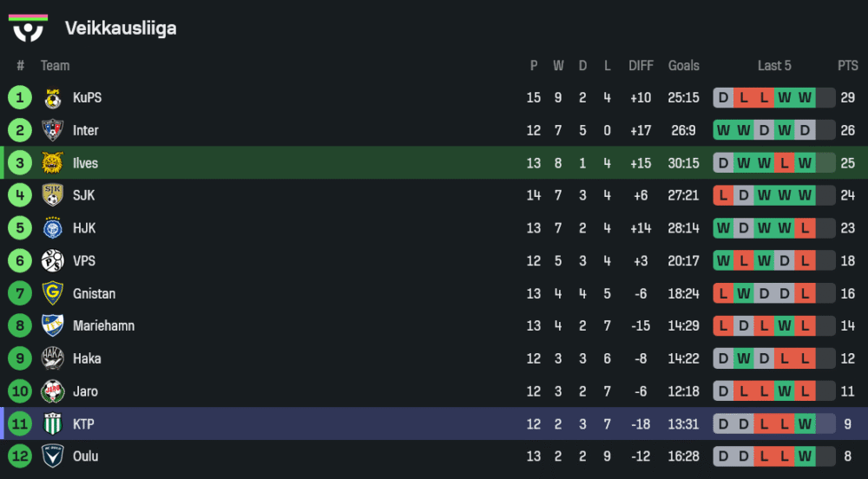
Task: Click KuPS's most recent win result box
Action: (x=805, y=98)
